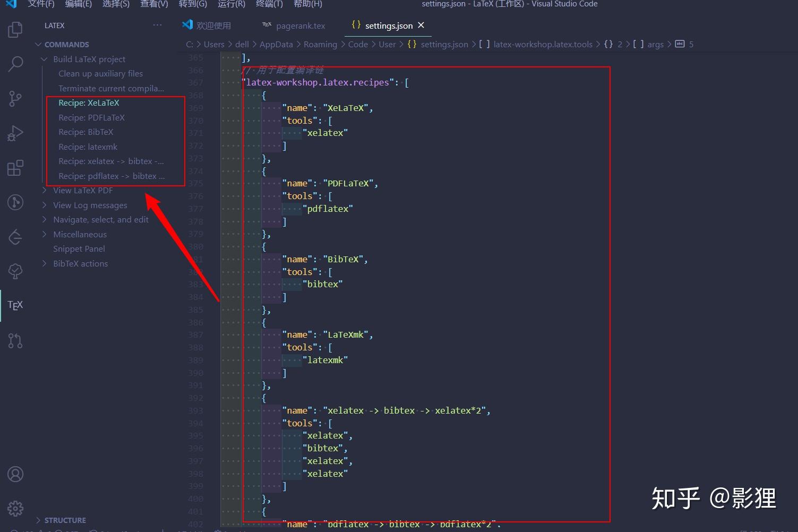Open the Run and Debug view
This screenshot has height=532, width=798.
14,133
